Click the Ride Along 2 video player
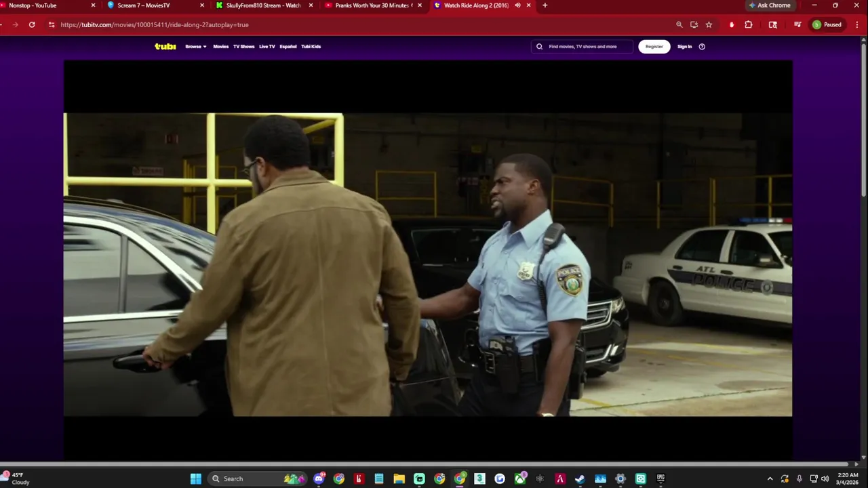 pos(428,261)
